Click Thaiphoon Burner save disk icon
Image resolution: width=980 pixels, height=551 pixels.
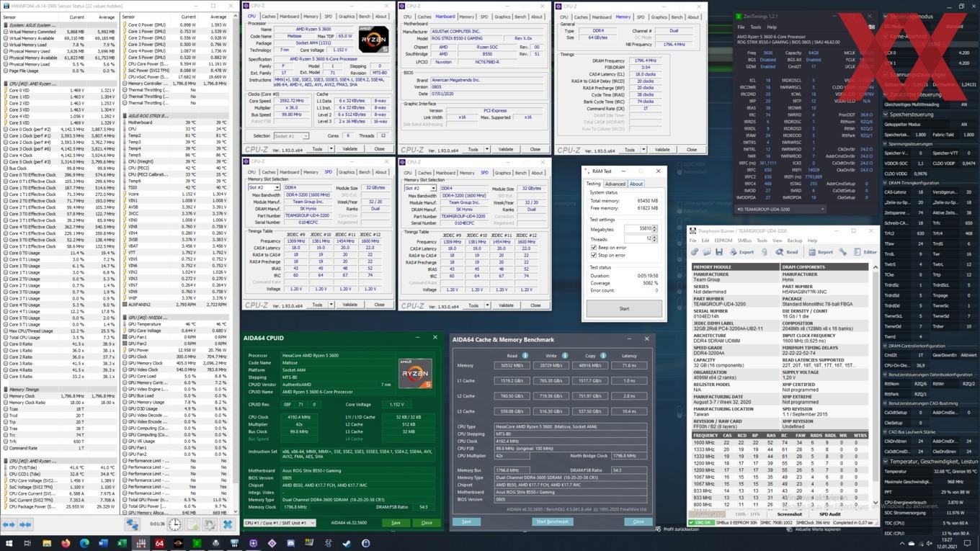click(x=718, y=252)
